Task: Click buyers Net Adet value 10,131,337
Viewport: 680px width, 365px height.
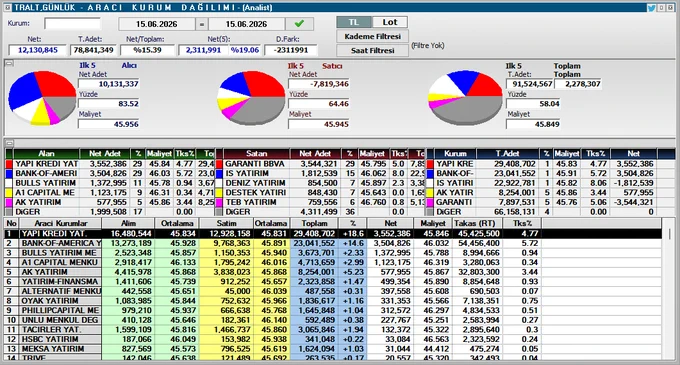Action: [108, 84]
